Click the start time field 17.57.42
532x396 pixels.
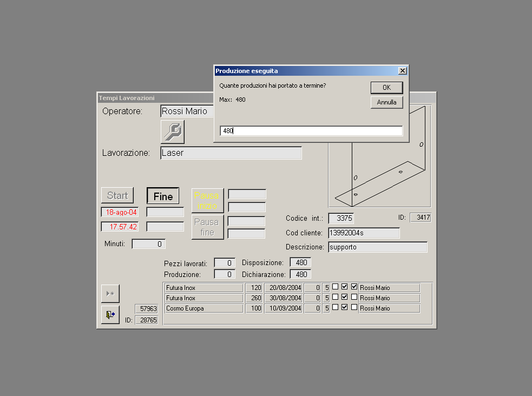120,227
